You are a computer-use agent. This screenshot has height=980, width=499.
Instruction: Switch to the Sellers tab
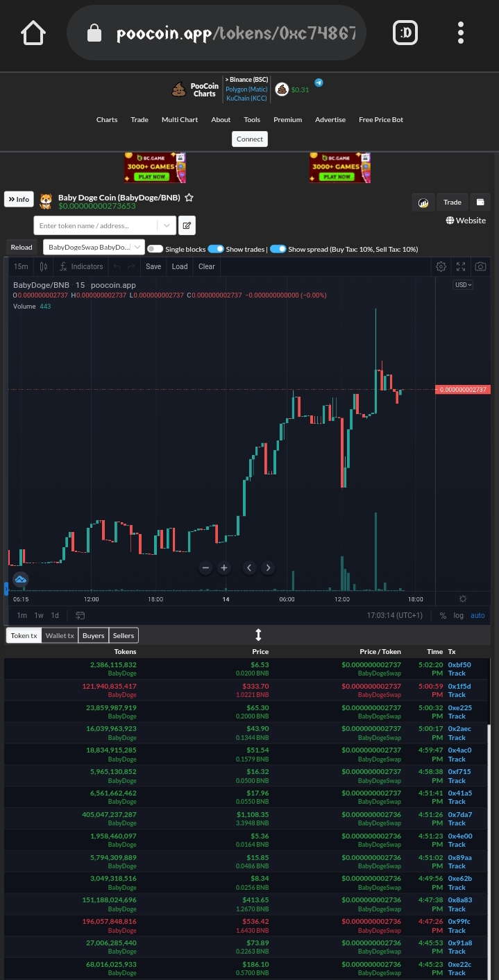(124, 635)
